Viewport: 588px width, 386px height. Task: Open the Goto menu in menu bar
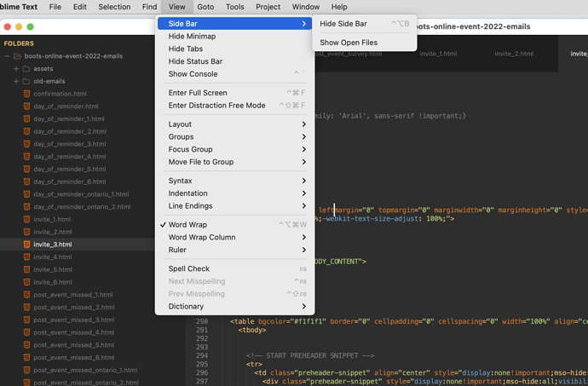[x=205, y=7]
